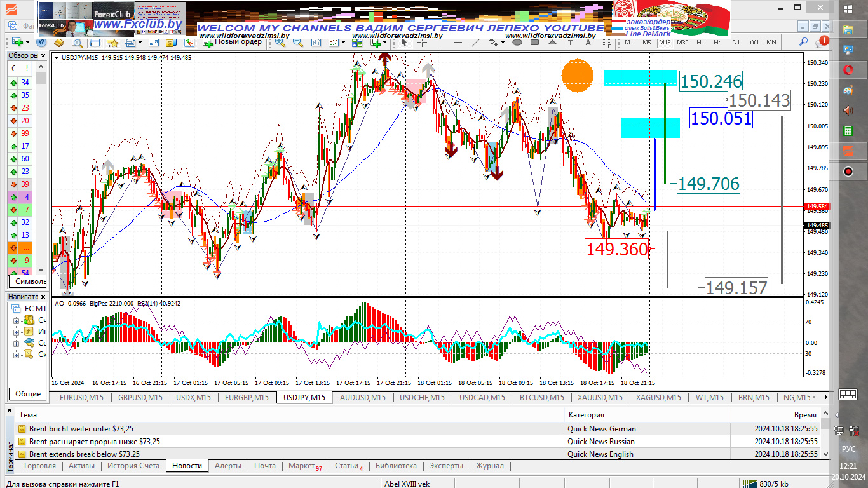The height and width of the screenshot is (488, 868).
Task: Click Market Watch scrollbar thumb
Action: point(41,78)
